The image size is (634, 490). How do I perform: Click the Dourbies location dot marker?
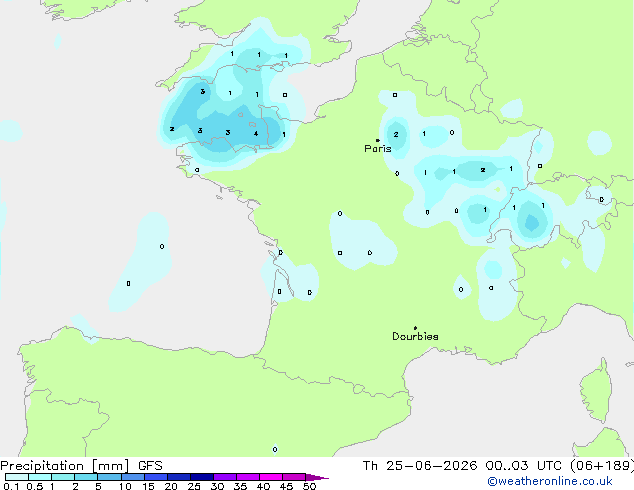click(x=415, y=328)
